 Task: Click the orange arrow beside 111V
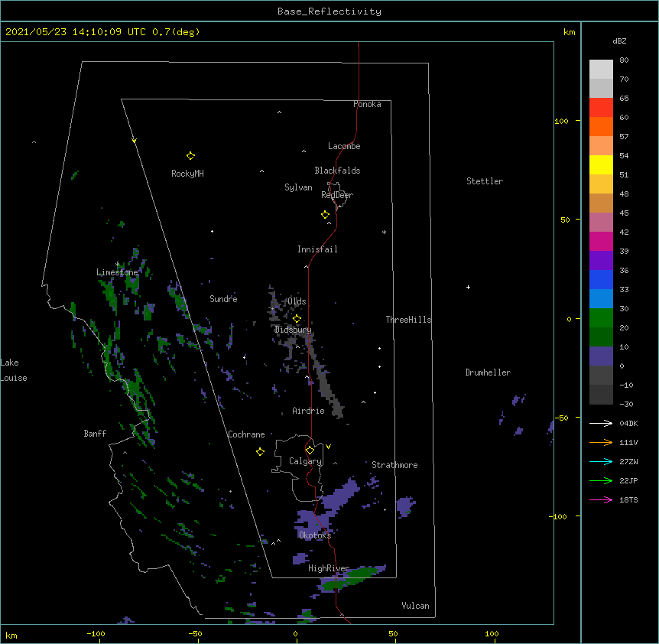[601, 442]
